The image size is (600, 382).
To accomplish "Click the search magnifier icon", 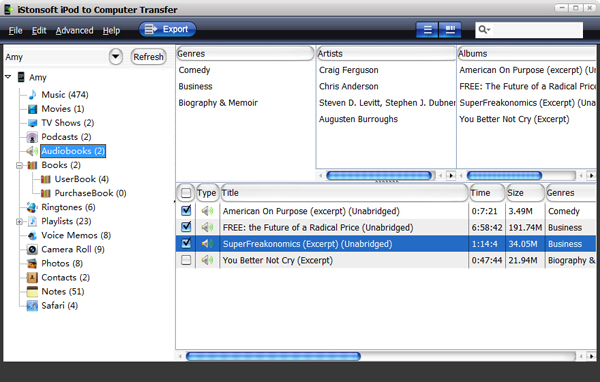I will click(x=484, y=29).
